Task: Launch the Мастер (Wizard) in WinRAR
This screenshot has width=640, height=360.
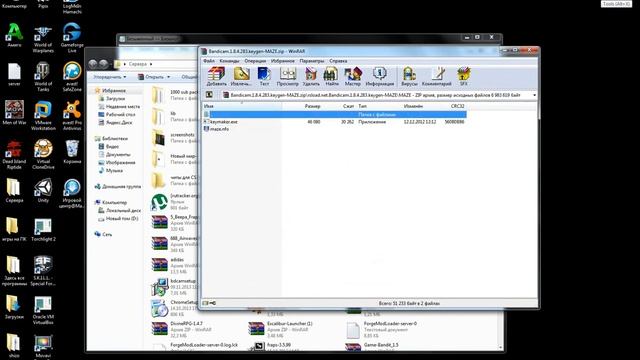Action: (353, 76)
